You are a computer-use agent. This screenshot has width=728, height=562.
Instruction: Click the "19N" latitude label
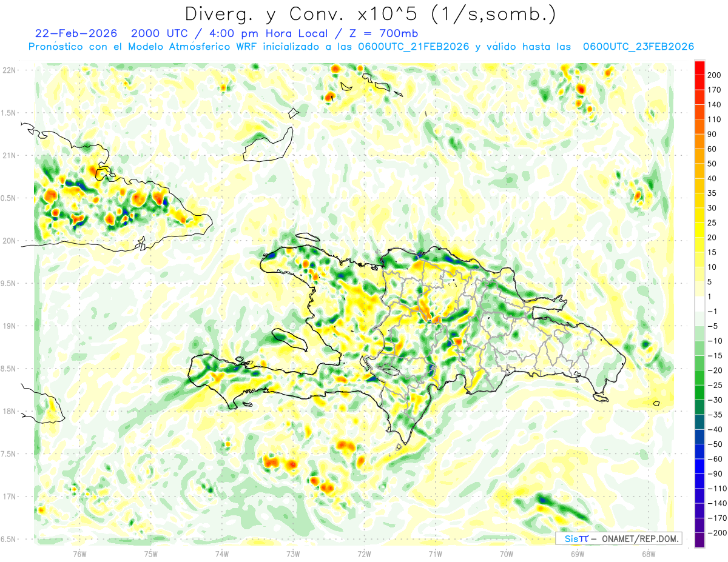click(x=10, y=326)
